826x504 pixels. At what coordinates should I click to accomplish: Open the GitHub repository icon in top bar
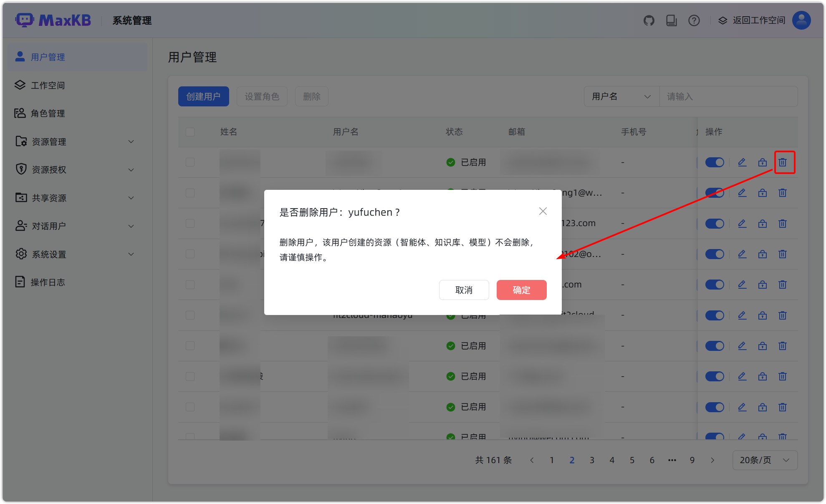[x=649, y=20]
